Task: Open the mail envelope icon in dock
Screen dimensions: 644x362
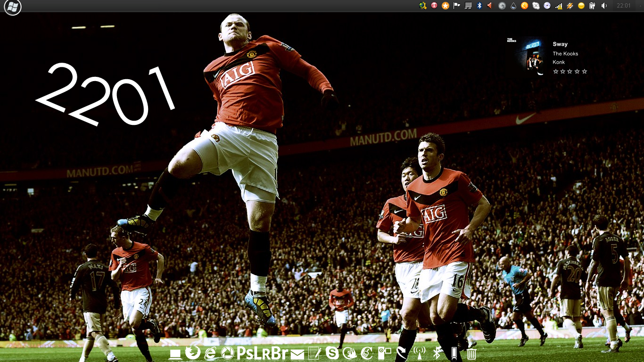Action: 297,354
